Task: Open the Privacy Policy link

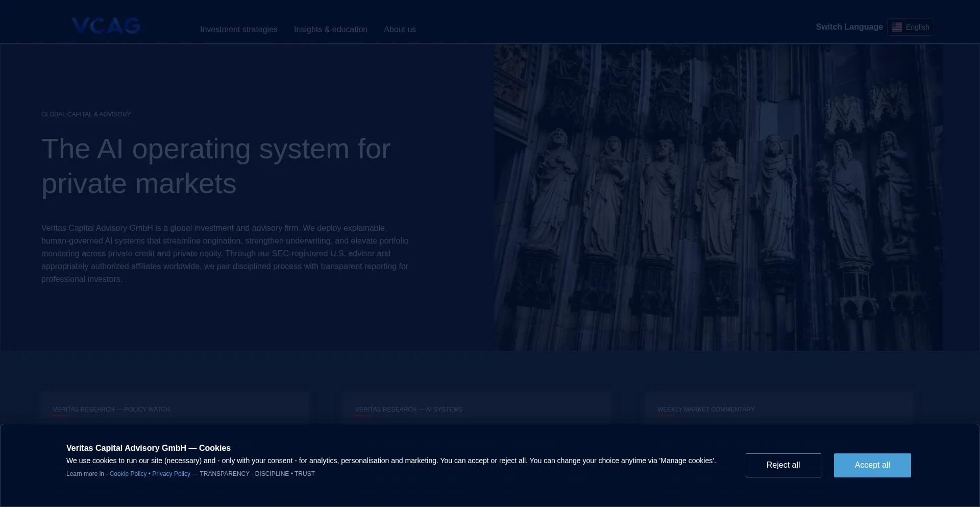Action: point(171,473)
